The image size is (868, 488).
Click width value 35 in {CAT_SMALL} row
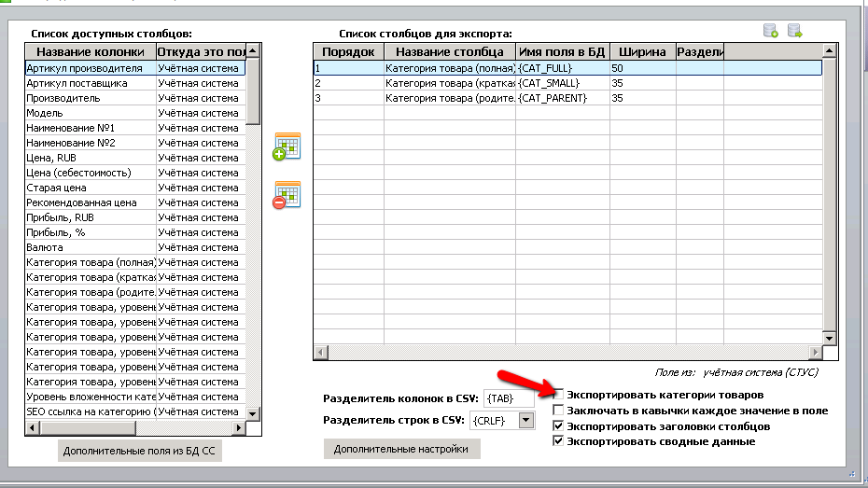pyautogui.click(x=642, y=83)
